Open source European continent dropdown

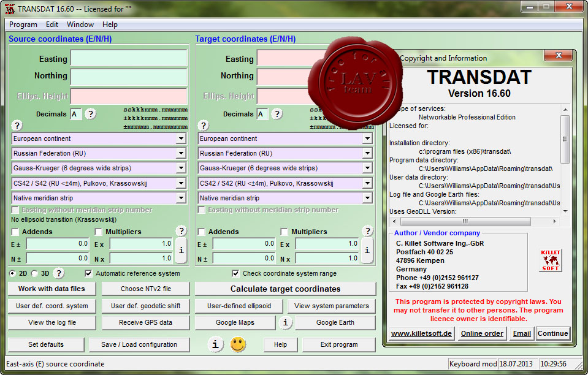point(181,138)
